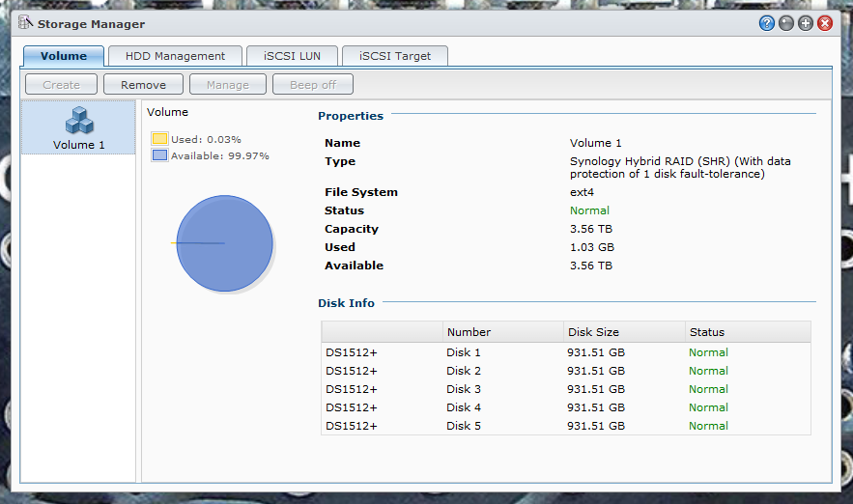The image size is (853, 504).
Task: Click DS1512+ in the Disk 1 row
Action: tap(352, 352)
